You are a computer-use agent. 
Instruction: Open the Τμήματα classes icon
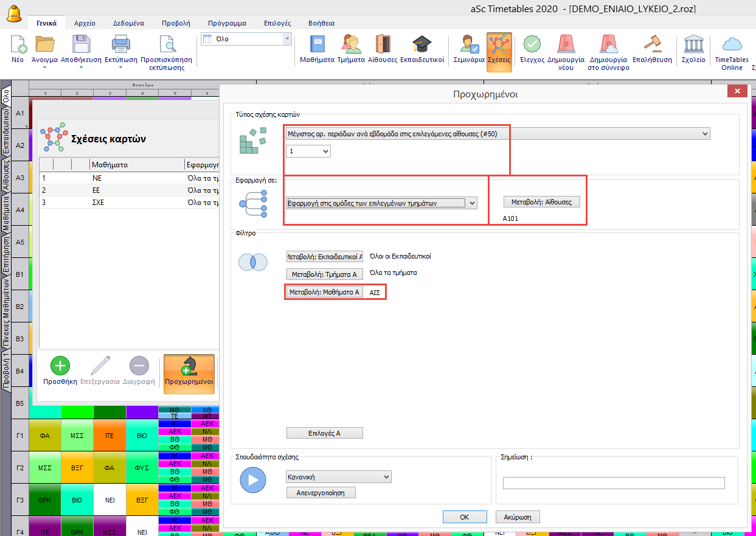tap(351, 45)
